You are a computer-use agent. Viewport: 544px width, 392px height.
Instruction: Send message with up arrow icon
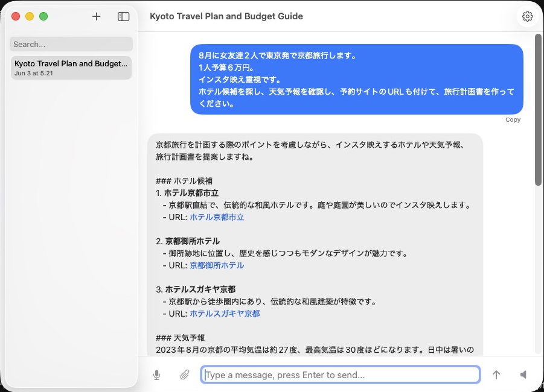tap(496, 375)
